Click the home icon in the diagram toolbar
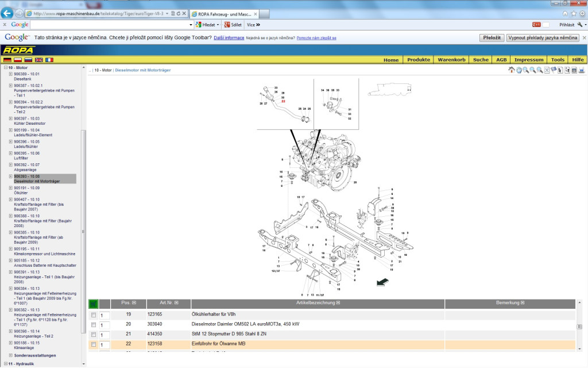 pyautogui.click(x=512, y=70)
